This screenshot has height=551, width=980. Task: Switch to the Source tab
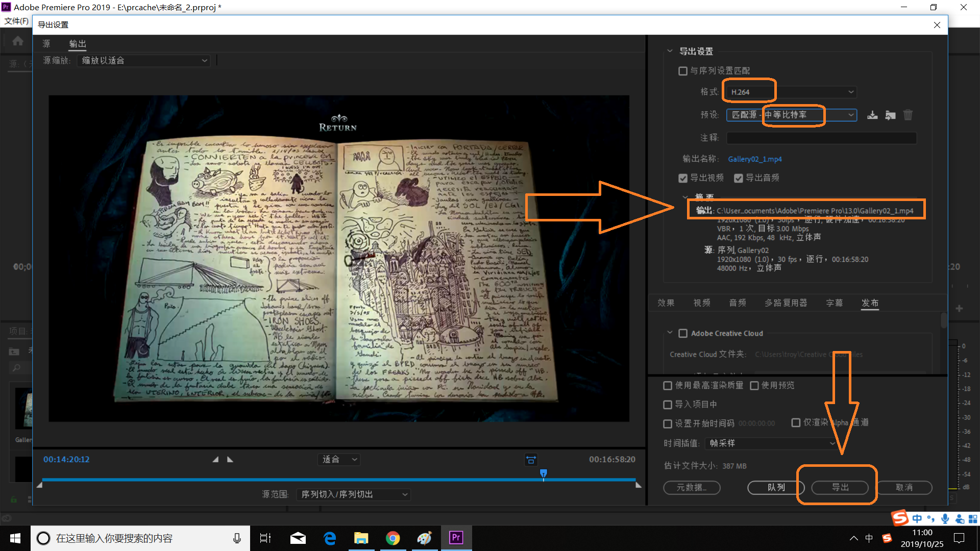tap(46, 44)
